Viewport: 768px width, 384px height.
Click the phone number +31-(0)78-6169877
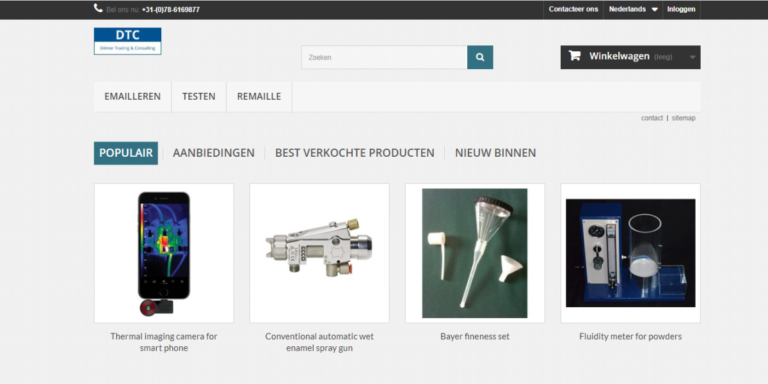point(171,9)
